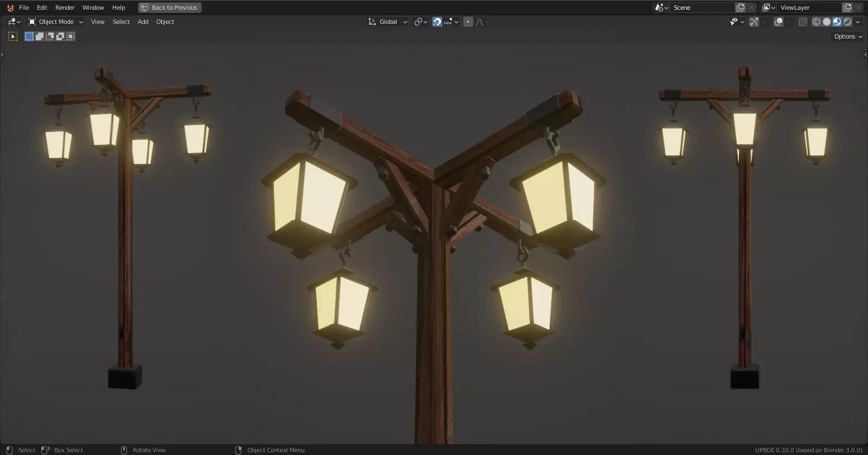Open the proportional editing falloff menu
This screenshot has width=868, height=455.
click(x=482, y=22)
